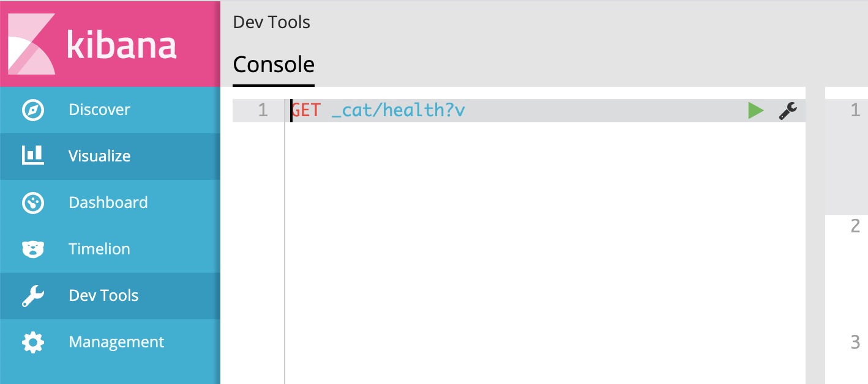The width and height of the screenshot is (868, 384).
Task: Open the Discover menu item label
Action: click(99, 110)
